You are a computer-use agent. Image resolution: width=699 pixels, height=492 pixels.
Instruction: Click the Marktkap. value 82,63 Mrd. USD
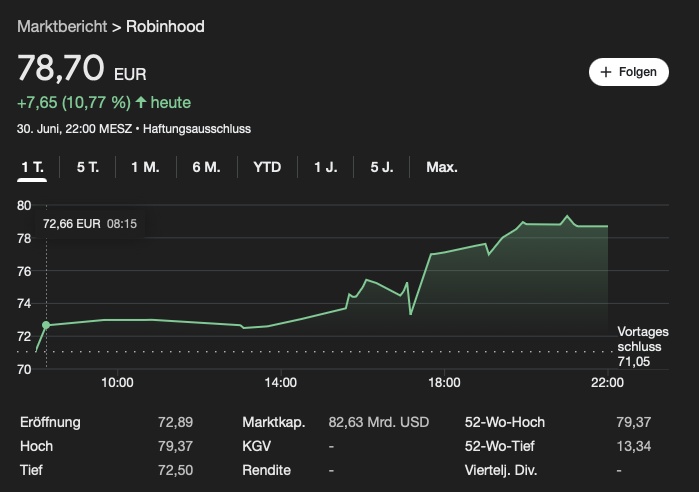(x=378, y=422)
